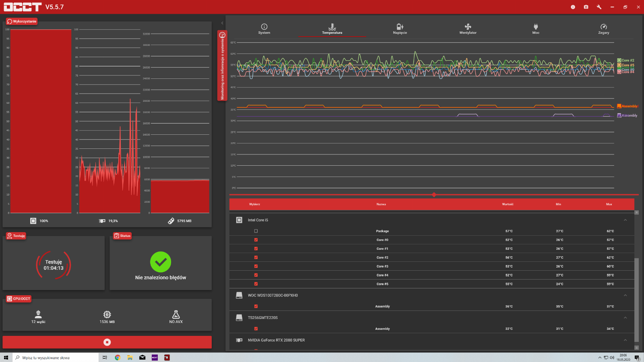Select the 1536 MB memory chip icon
Image resolution: width=644 pixels, height=362 pixels.
pos(107,314)
